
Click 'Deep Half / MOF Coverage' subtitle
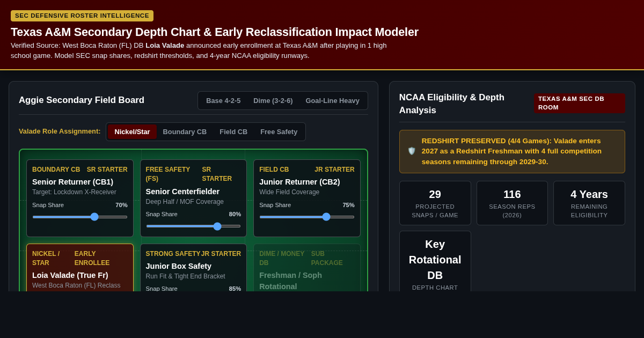pyautogui.click(x=185, y=202)
